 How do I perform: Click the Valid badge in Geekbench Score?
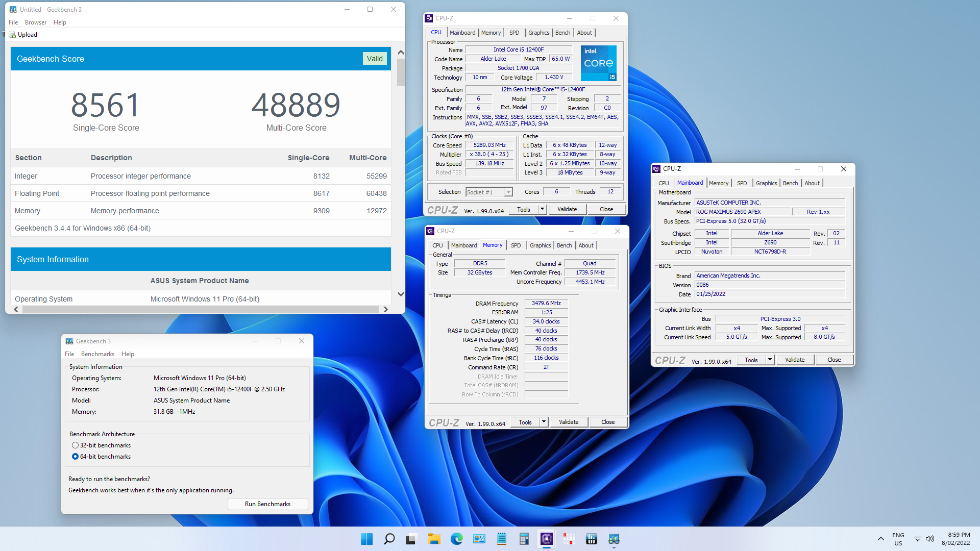tap(375, 59)
